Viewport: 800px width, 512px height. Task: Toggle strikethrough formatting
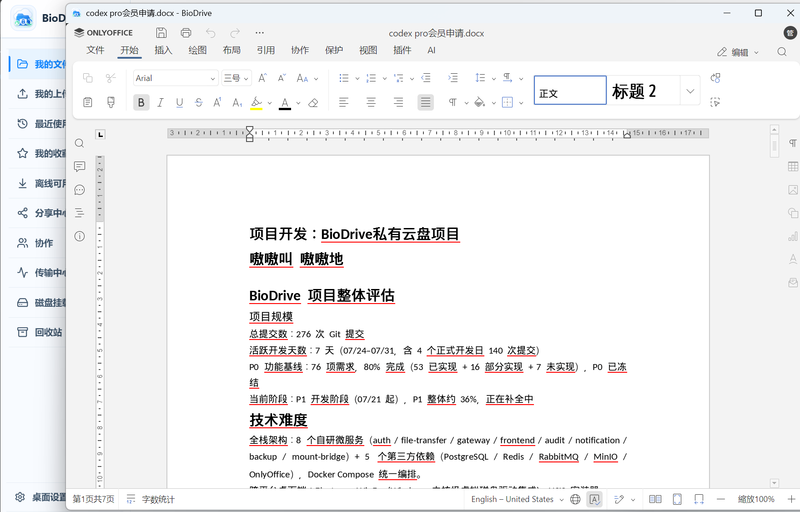198,103
